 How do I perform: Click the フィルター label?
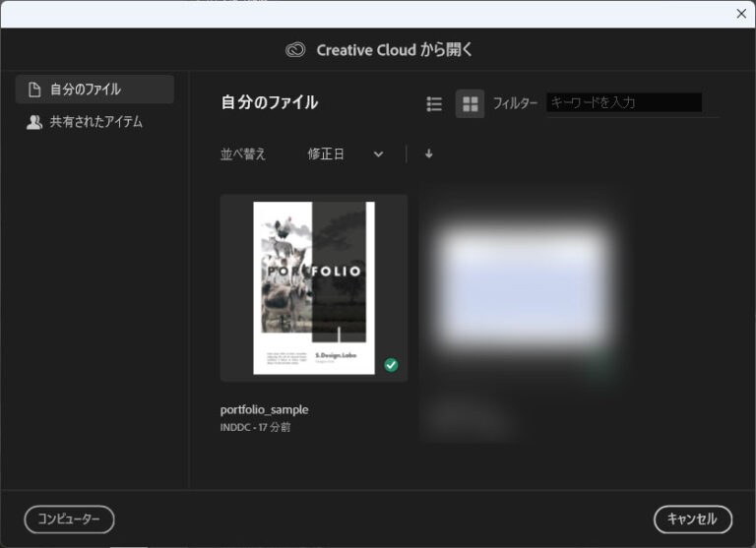515,103
